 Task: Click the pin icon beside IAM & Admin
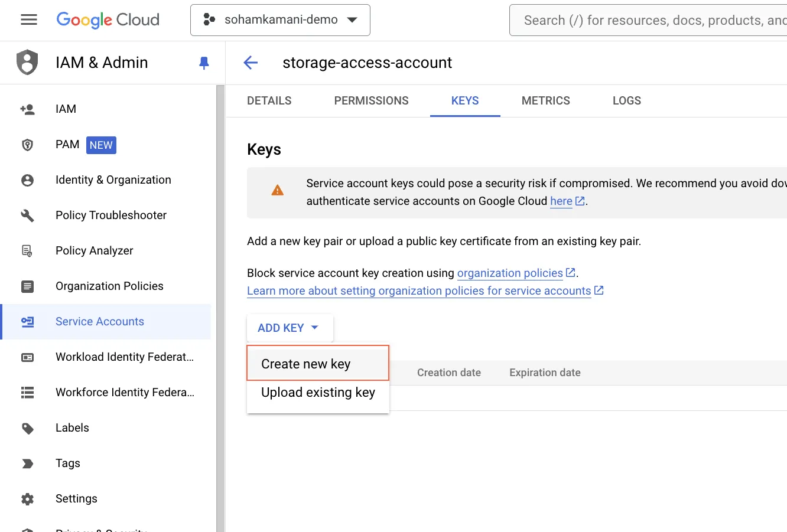(x=203, y=63)
